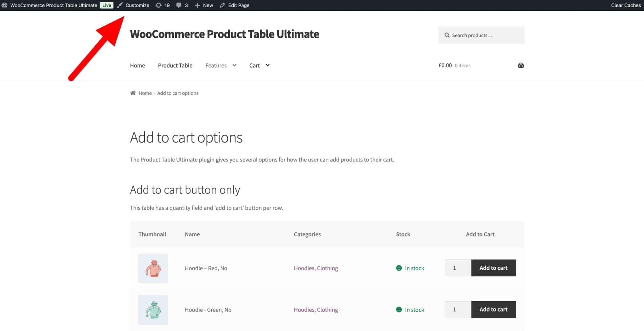Viewport: 644px width, 331px height.
Task: Open the comments bubble showing 3
Action: coord(182,5)
